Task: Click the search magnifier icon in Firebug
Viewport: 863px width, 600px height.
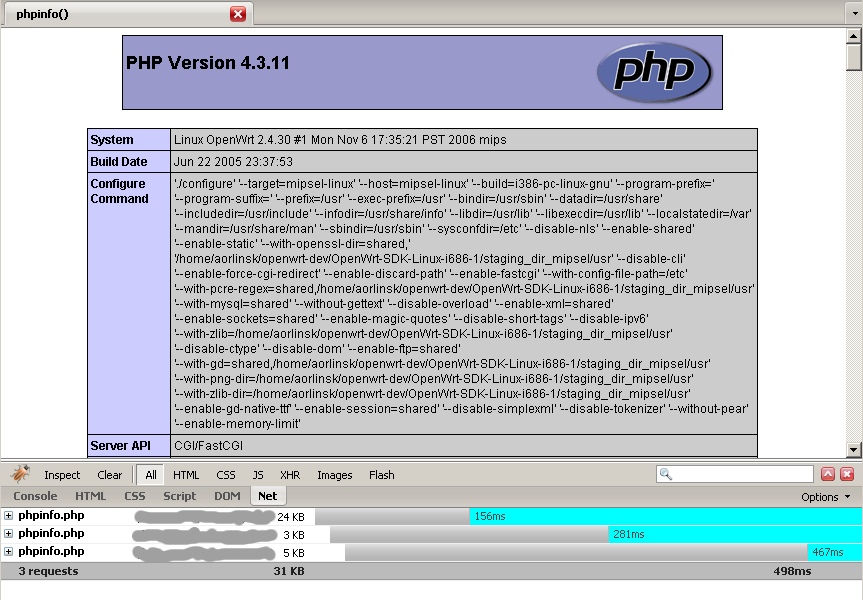Action: pyautogui.click(x=667, y=475)
